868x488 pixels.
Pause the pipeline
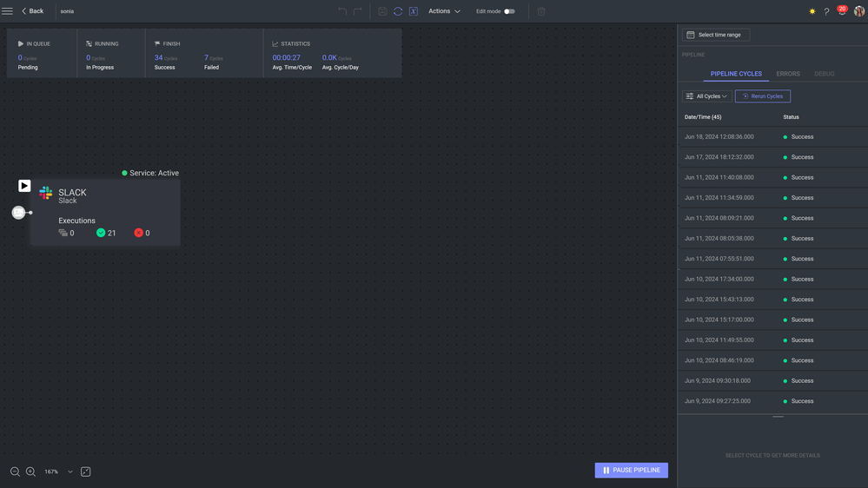pyautogui.click(x=631, y=471)
